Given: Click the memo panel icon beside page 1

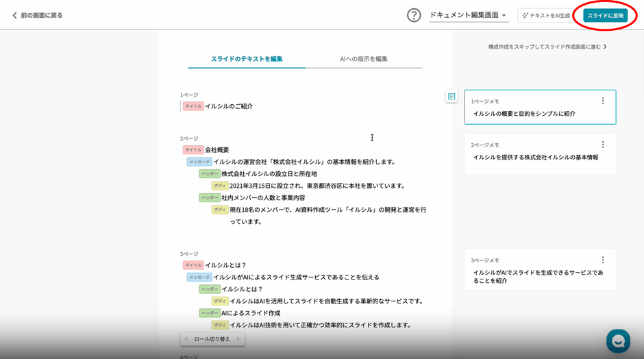Looking at the screenshot, I should pos(451,97).
